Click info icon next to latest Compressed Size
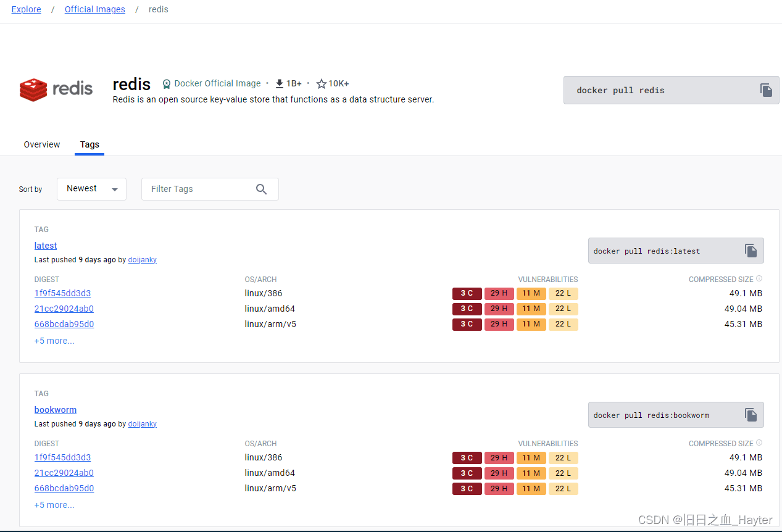 (x=759, y=279)
